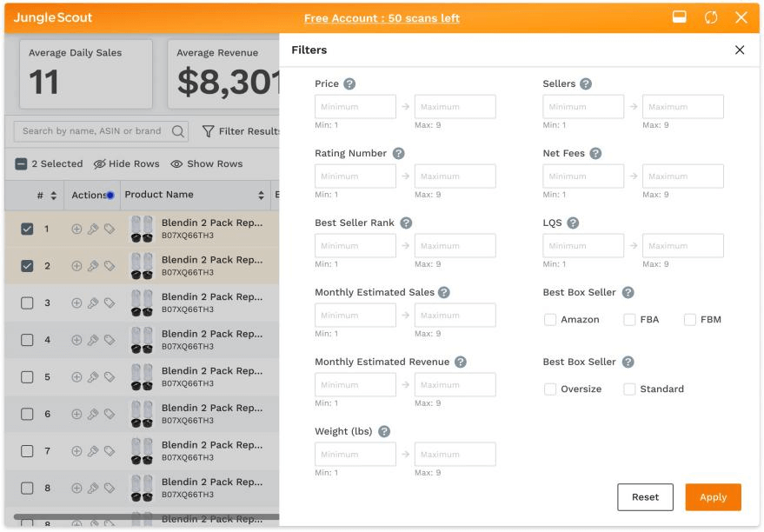
Task: Click the add (plus) icon in row 6
Action: pyautogui.click(x=76, y=414)
